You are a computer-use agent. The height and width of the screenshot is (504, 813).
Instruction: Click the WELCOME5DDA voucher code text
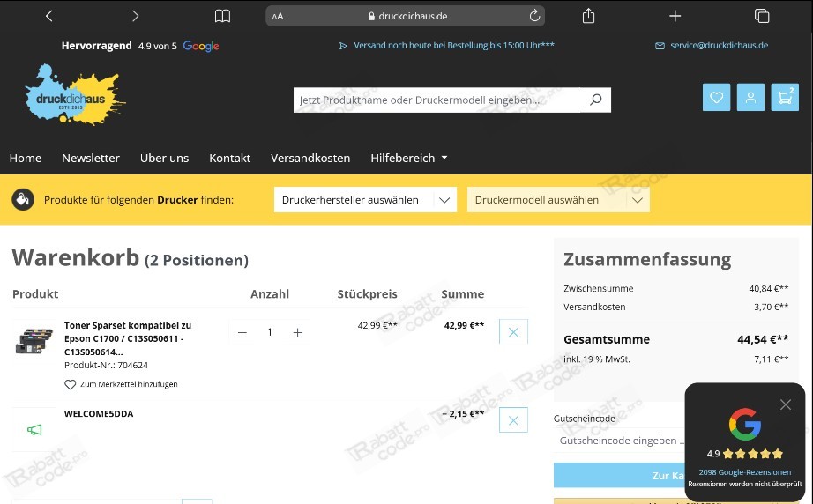click(x=99, y=414)
